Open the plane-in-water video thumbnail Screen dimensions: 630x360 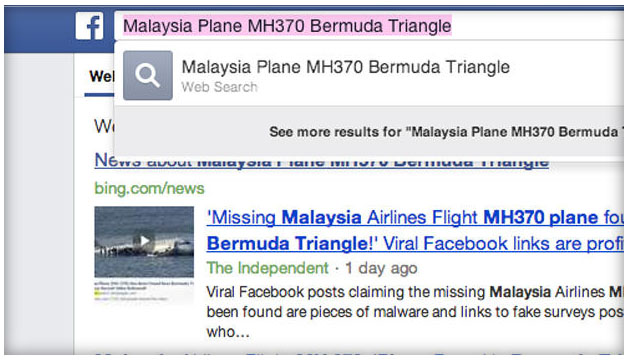coord(144,242)
